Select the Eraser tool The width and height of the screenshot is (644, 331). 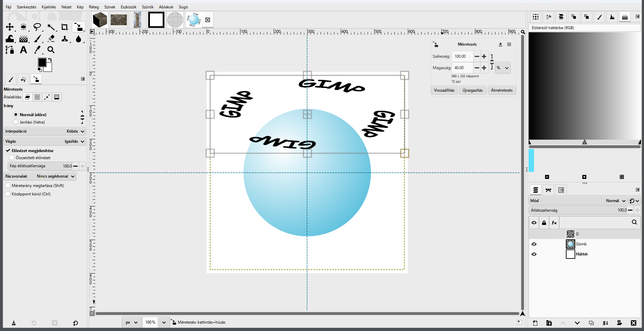pos(51,39)
